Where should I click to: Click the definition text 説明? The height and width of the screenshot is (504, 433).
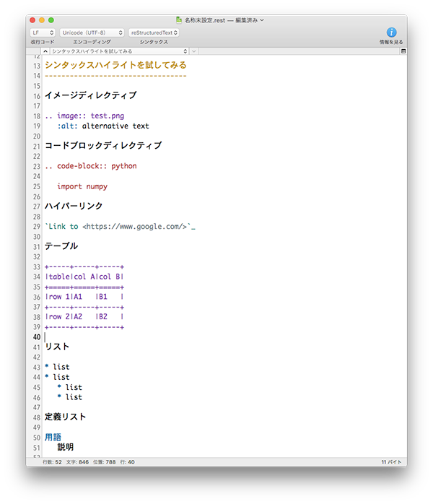click(x=66, y=448)
